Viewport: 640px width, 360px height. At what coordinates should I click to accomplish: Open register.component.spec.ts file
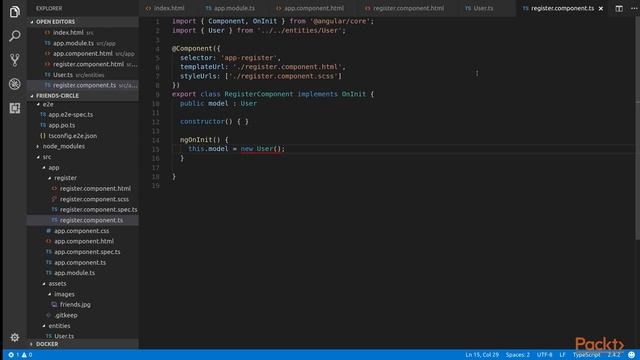click(98, 209)
